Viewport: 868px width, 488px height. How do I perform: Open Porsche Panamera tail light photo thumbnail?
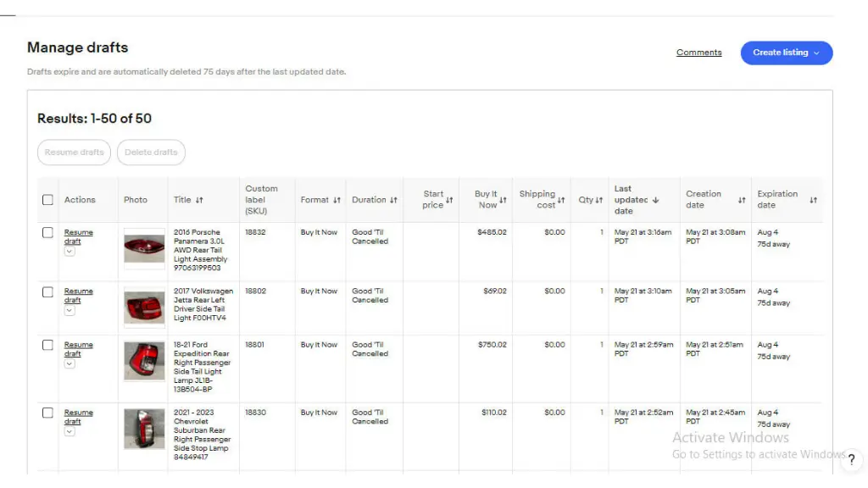(144, 248)
